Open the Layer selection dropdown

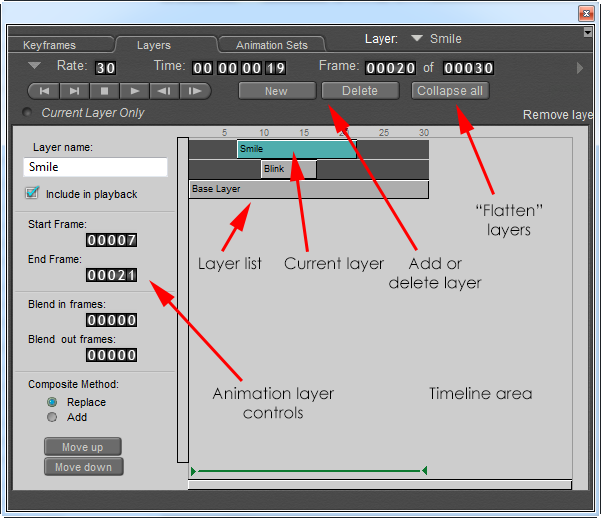[417, 39]
